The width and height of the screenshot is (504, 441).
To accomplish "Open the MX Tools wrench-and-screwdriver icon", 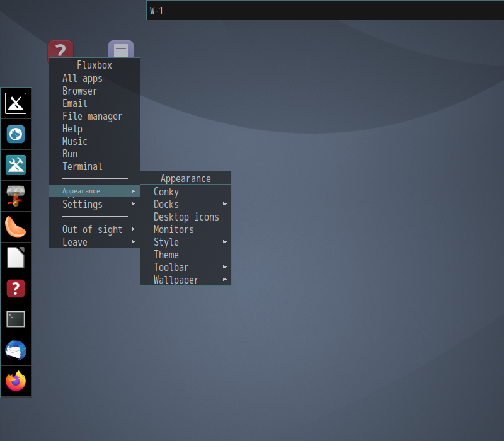I will [x=16, y=165].
